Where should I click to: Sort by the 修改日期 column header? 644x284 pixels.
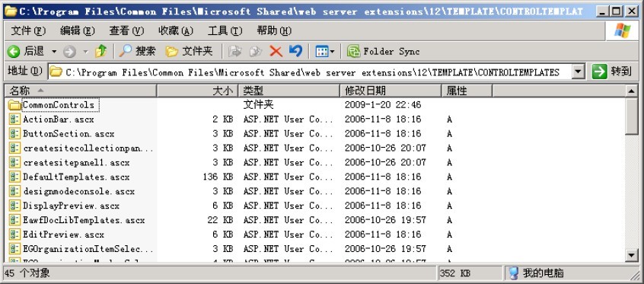[391, 91]
